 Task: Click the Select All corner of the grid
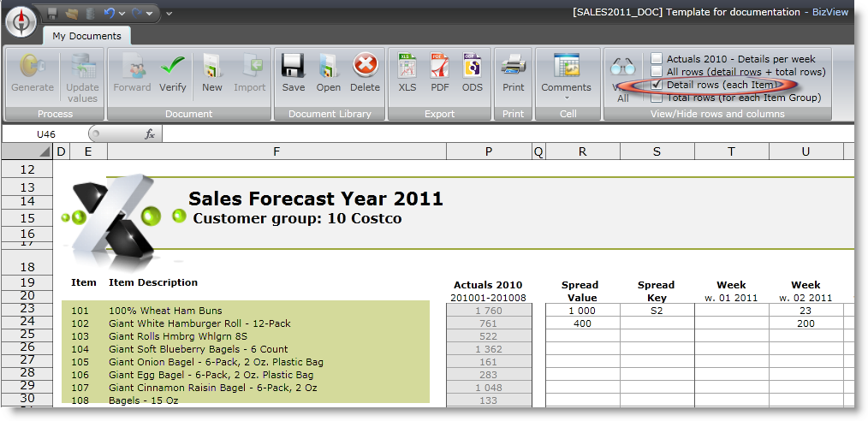27,151
